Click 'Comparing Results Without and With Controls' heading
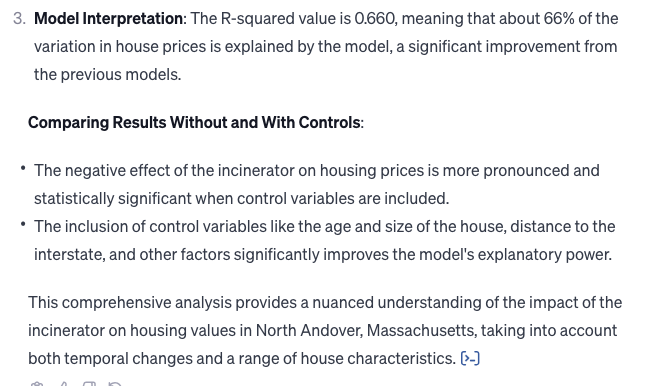Viewport: 672px width, 386px height. tap(194, 123)
